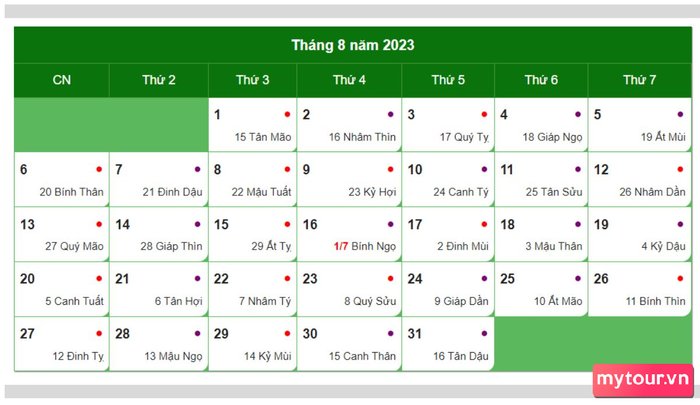Choose day 25 lunar 10 Ất Mão
This screenshot has height=405, width=700.
coord(541,289)
